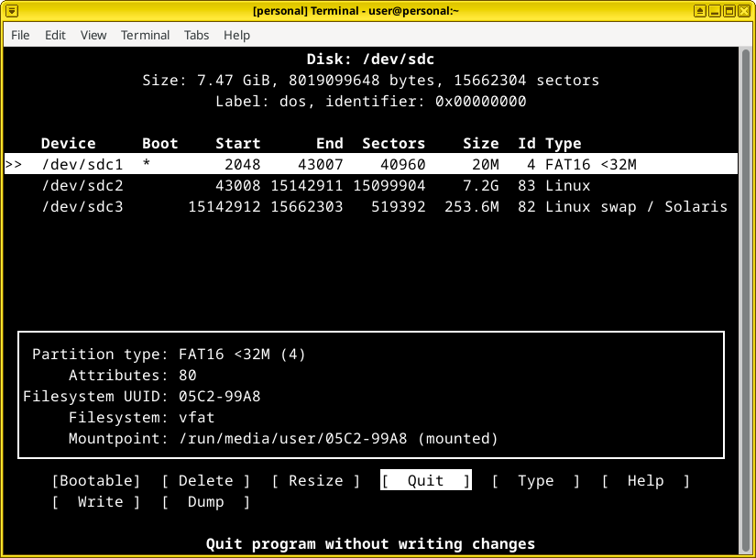
Task: Open cfdisk Help
Action: click(645, 480)
